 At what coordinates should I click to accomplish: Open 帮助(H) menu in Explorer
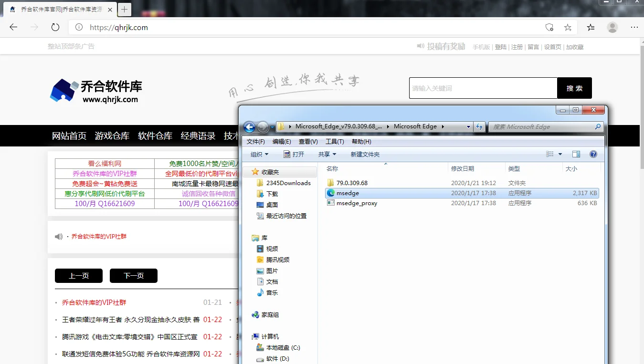[361, 141]
